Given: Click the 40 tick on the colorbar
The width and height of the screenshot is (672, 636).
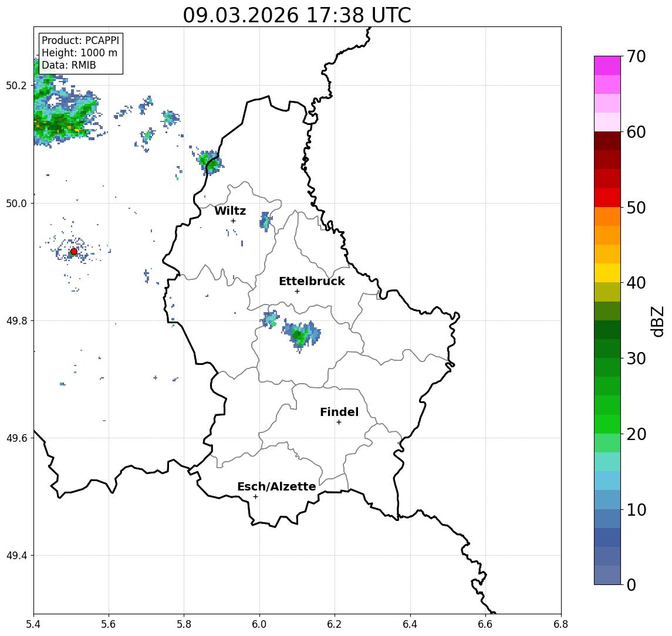Looking at the screenshot, I should click(x=636, y=283).
